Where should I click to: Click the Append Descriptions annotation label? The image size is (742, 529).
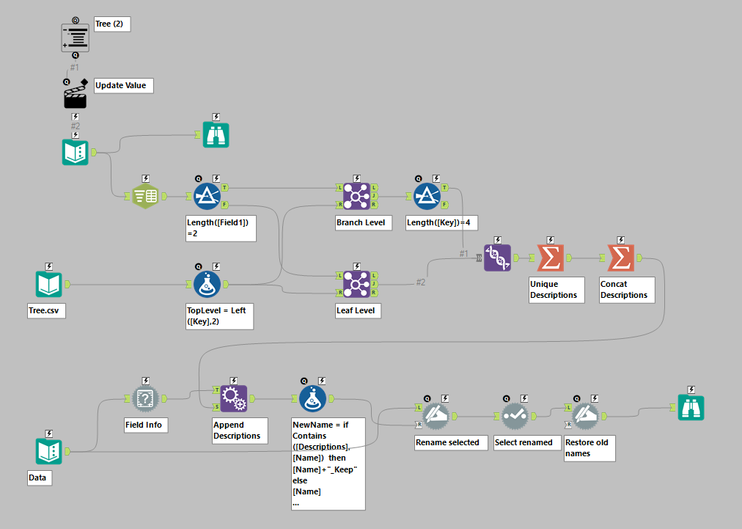pos(240,431)
